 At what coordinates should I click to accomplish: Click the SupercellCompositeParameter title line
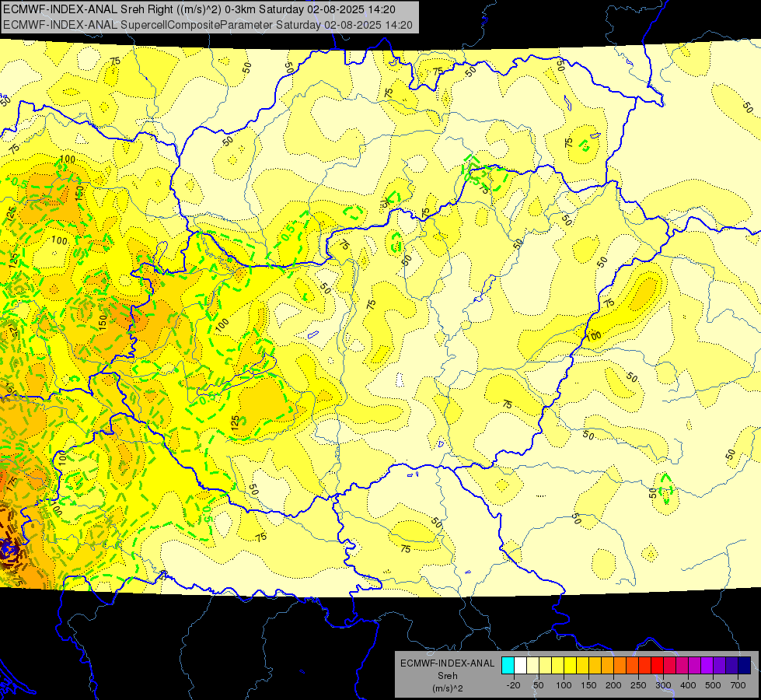click(x=208, y=25)
